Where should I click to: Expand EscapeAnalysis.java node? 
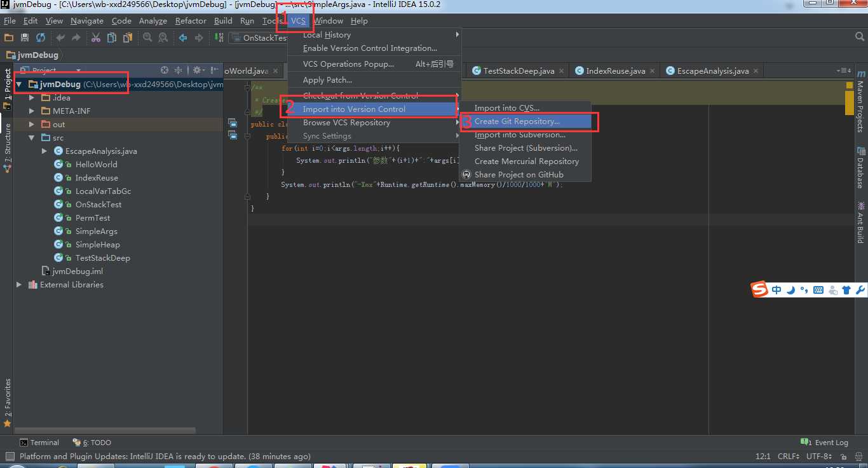pyautogui.click(x=44, y=151)
